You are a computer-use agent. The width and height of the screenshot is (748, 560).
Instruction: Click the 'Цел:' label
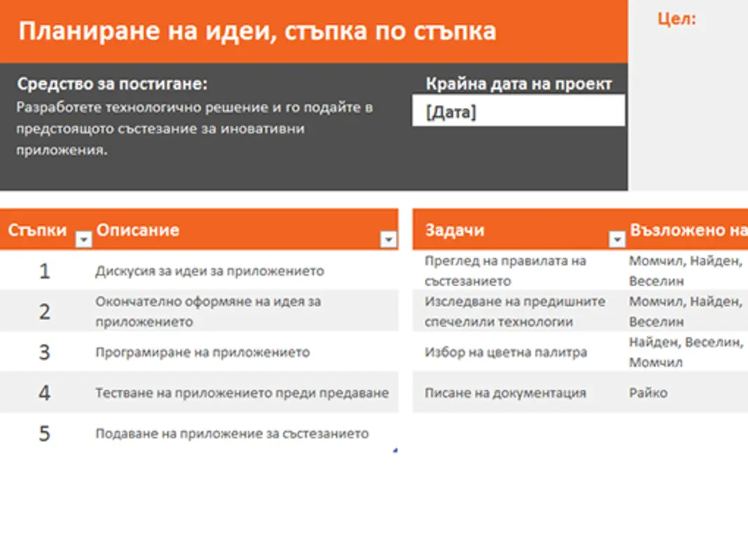677,19
